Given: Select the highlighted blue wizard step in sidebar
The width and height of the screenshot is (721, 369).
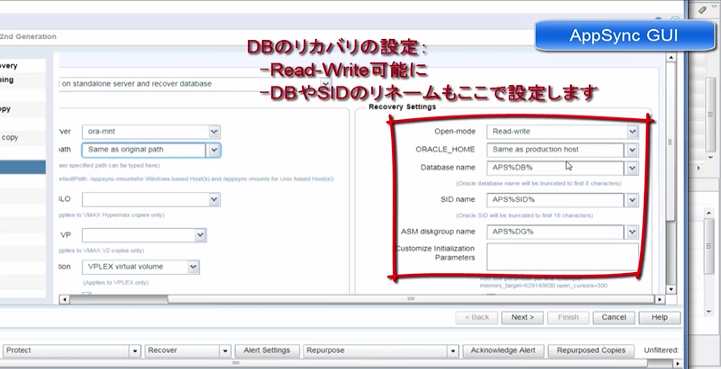Looking at the screenshot, I should pyautogui.click(x=23, y=167).
